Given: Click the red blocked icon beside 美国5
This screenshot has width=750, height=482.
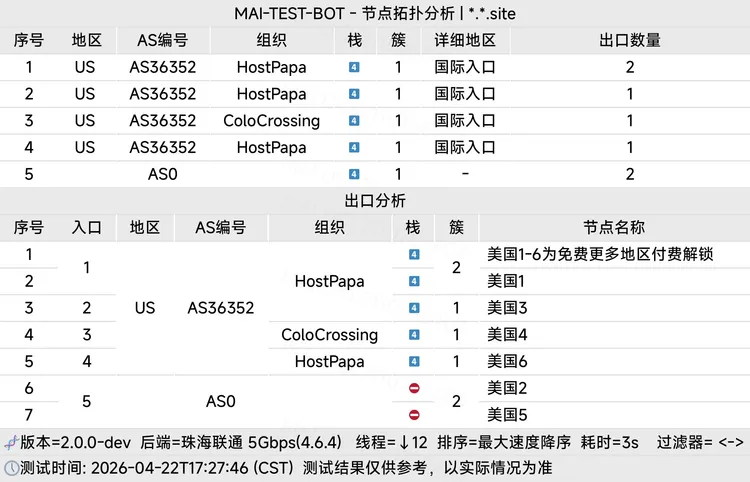Looking at the screenshot, I should click(x=414, y=414).
